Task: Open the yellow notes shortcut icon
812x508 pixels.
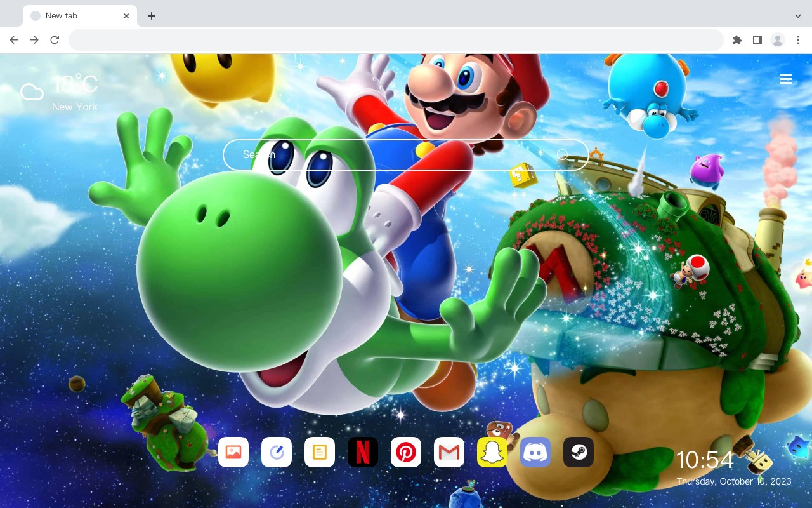Action: tap(320, 452)
